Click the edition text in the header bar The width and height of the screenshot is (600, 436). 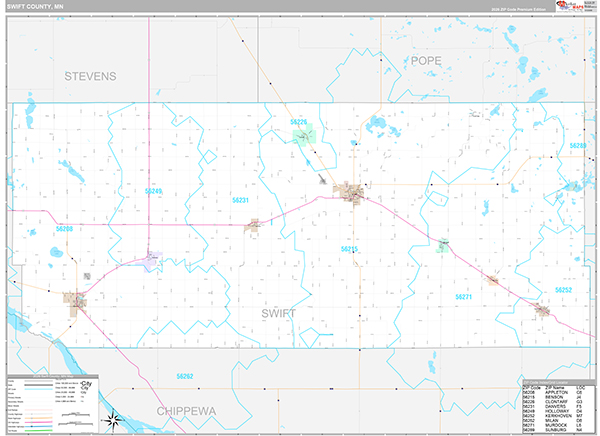click(x=518, y=9)
